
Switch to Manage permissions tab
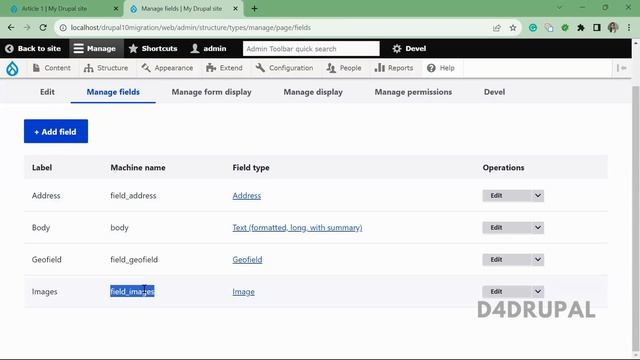[413, 92]
